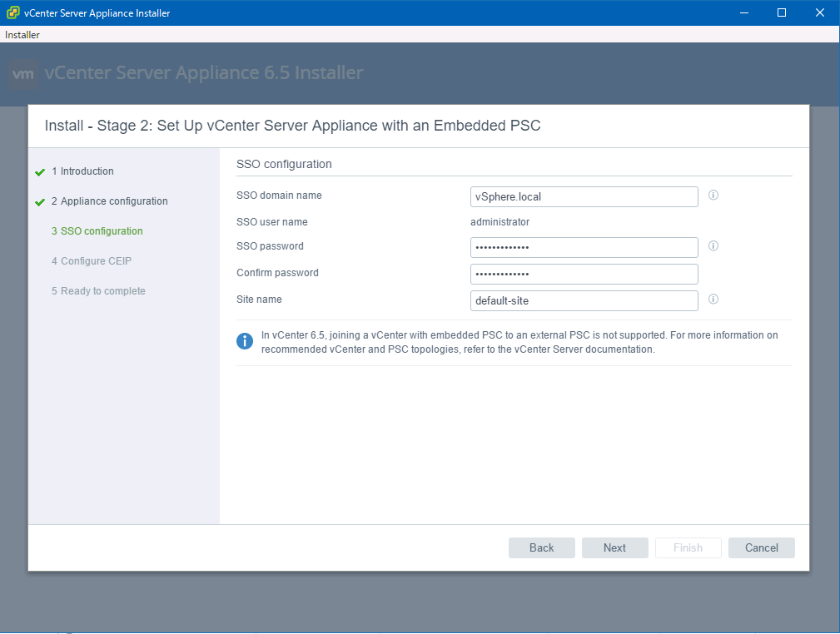Select step 5 Ready to complete
The image size is (840, 634).
coord(98,291)
